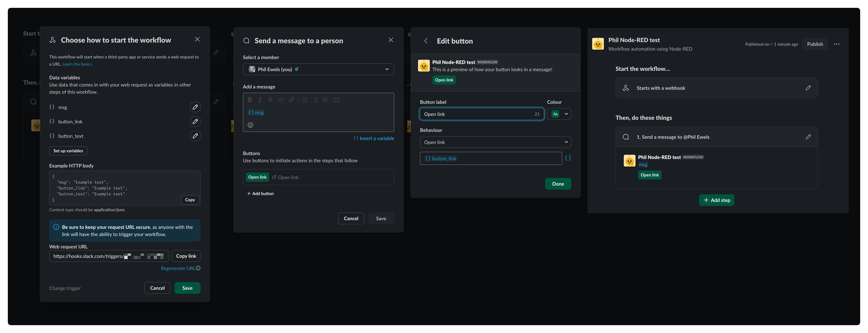Insert a link with the link icon
This screenshot has height=333, width=868.
[292, 100]
